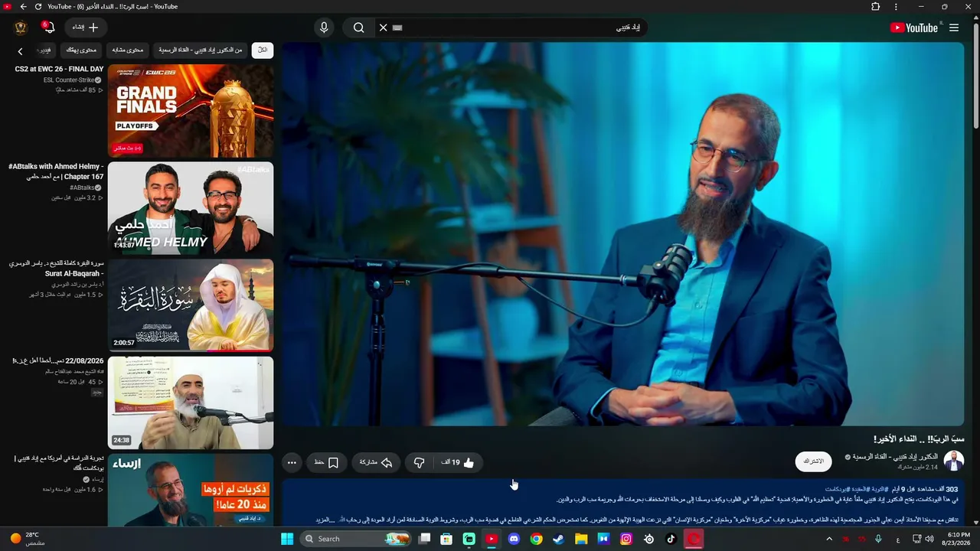
Task: Open the إسراء podcast thumbnail
Action: (x=191, y=490)
